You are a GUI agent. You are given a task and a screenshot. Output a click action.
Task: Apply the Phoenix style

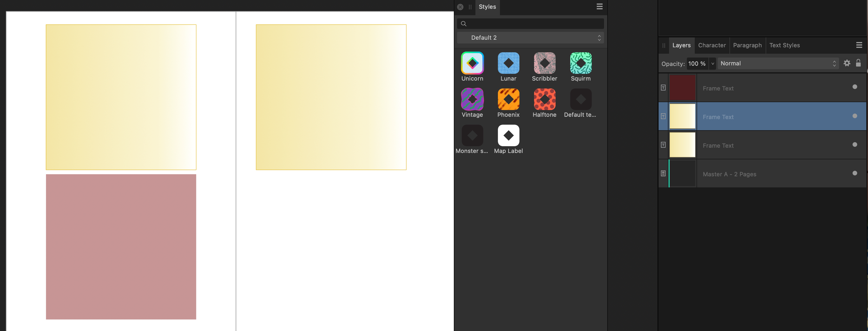tap(508, 99)
